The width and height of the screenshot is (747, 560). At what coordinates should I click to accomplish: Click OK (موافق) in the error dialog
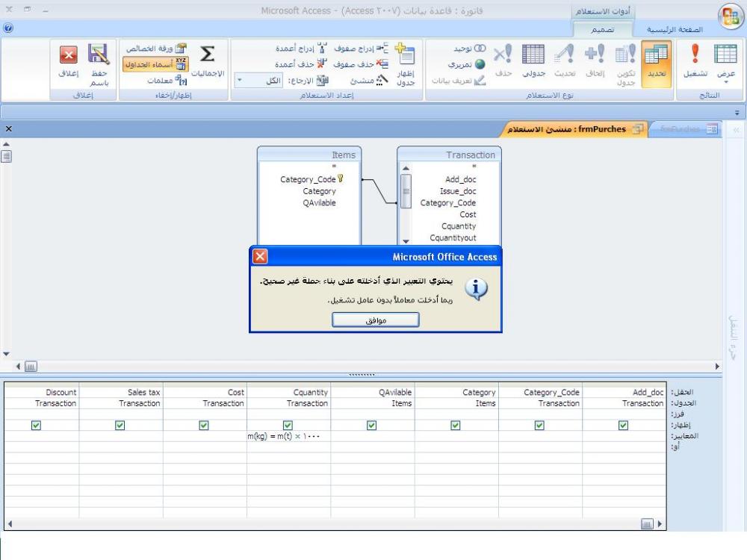pyautogui.click(x=376, y=320)
